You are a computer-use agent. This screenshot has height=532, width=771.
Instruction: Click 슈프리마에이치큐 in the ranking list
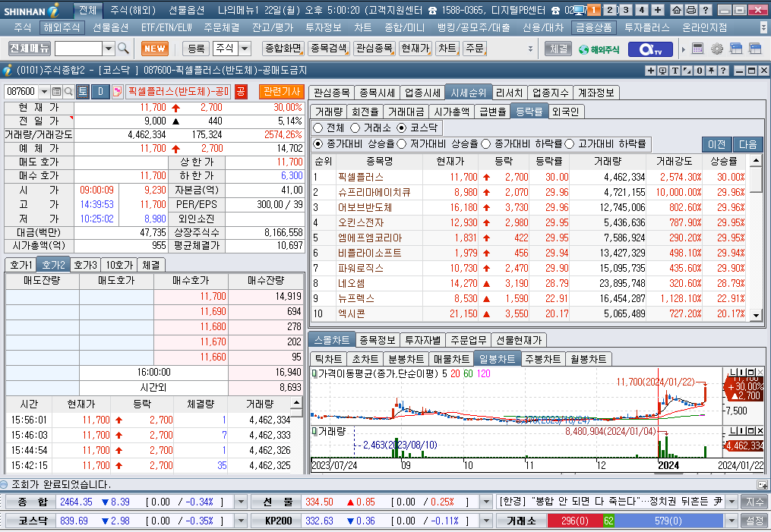(374, 192)
